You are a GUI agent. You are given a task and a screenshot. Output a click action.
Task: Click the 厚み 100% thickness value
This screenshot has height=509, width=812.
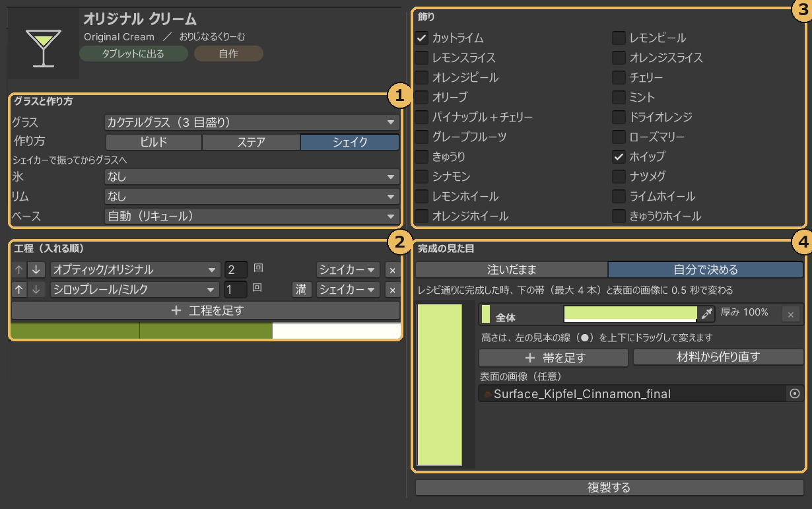click(x=744, y=312)
